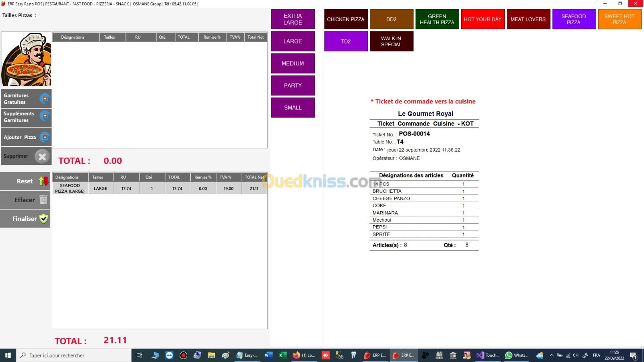
Task: Click the Finaliser shield checkmark icon
Action: (x=43, y=219)
